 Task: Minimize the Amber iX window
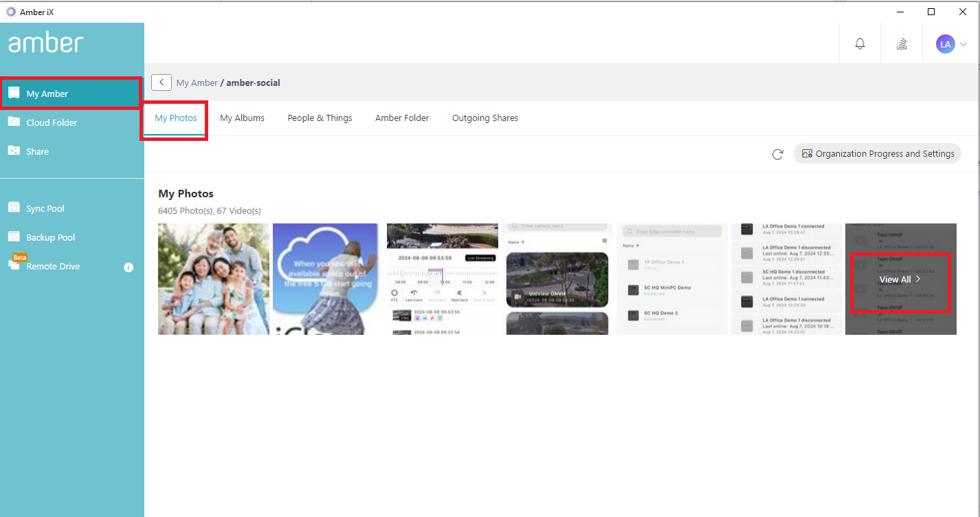click(x=900, y=12)
